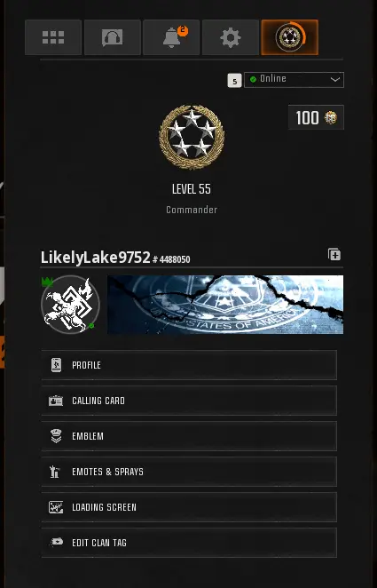The image size is (377, 588).
Task: Open the Emblem menu item
Action: pos(189,436)
